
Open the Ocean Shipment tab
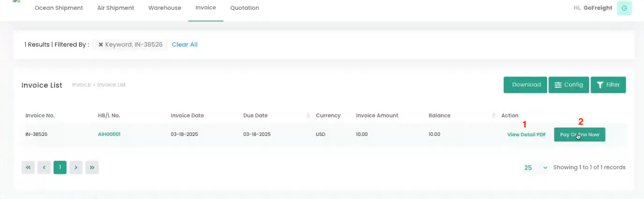tap(59, 8)
